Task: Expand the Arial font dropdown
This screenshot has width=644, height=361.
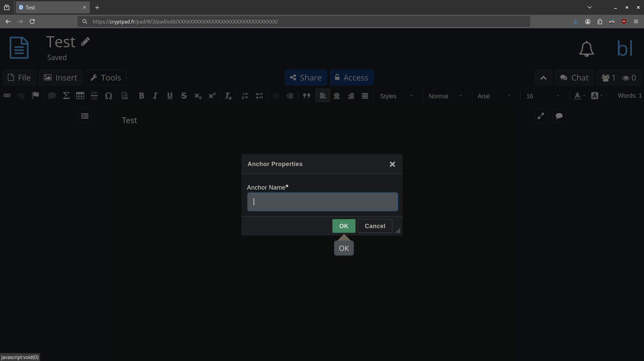Action: tap(494, 96)
